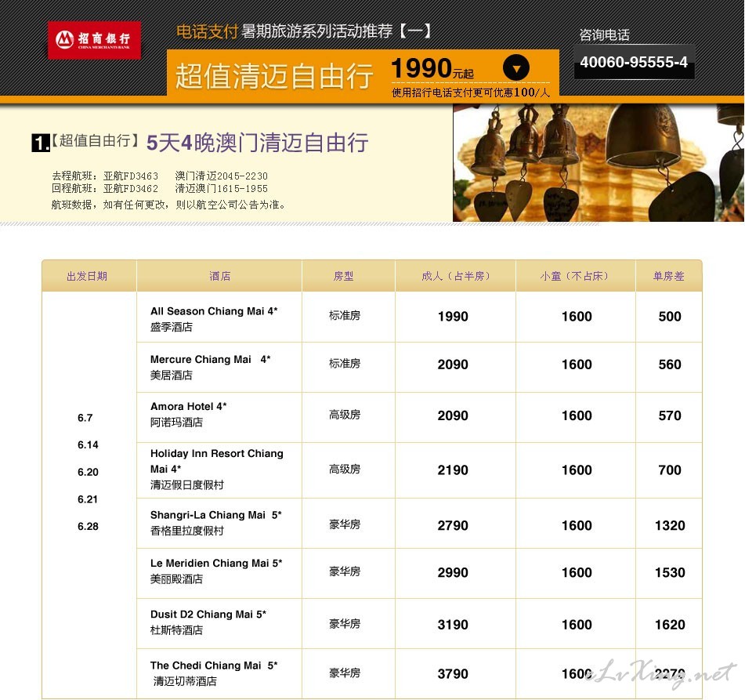Screen dimensions: 745x700
Task: Click Amora Hotel 4* hotel name
Action: [x=189, y=407]
